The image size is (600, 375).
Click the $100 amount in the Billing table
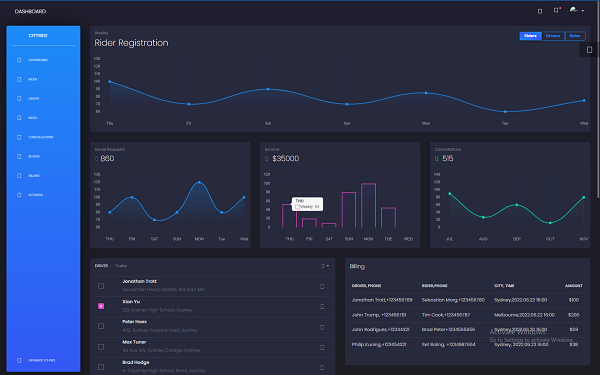coord(574,300)
